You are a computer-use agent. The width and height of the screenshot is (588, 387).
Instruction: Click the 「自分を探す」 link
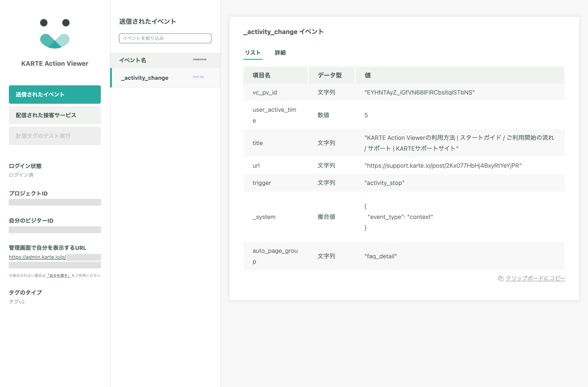pos(59,275)
